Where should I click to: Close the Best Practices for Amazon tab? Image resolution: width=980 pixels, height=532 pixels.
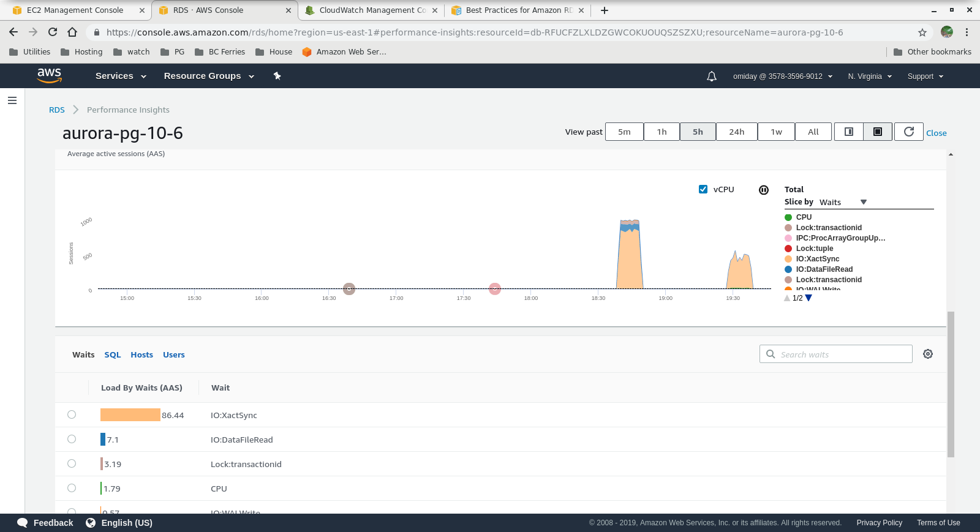pyautogui.click(x=581, y=10)
